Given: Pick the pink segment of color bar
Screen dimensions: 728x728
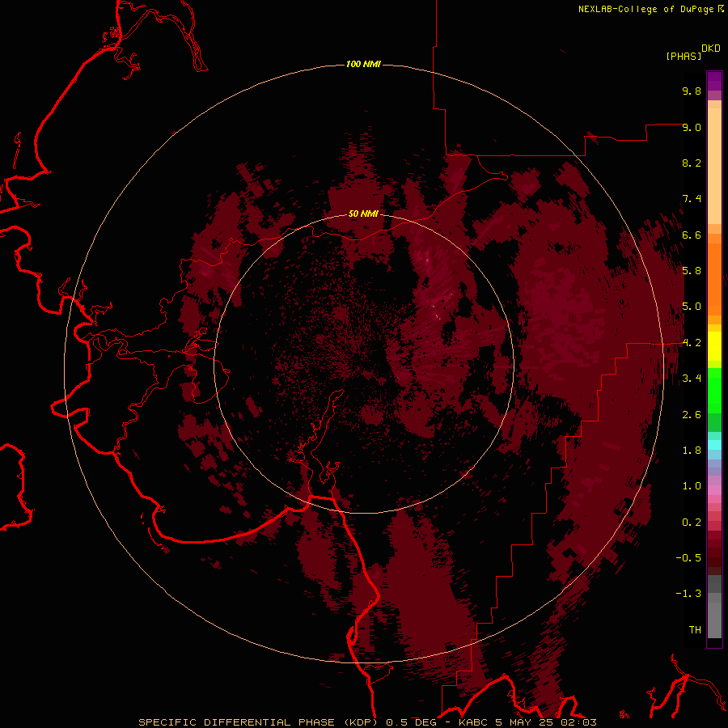Looking at the screenshot, I should coord(714,490).
